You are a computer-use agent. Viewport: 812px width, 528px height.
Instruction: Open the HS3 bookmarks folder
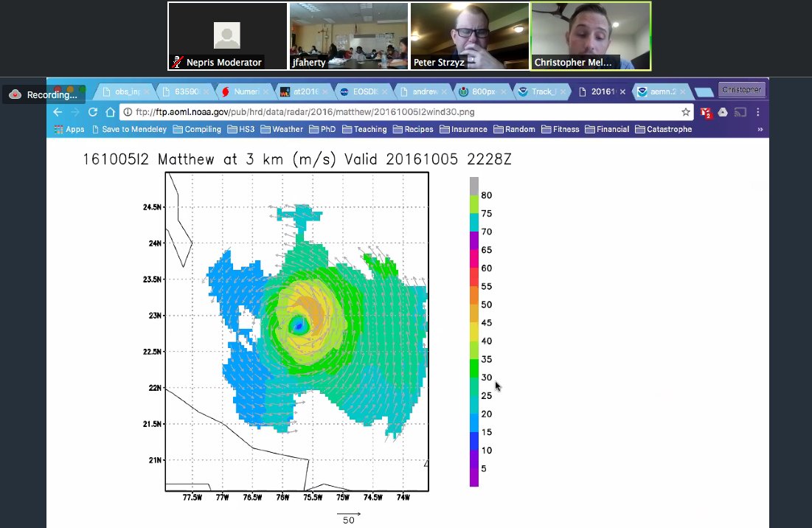pos(241,129)
